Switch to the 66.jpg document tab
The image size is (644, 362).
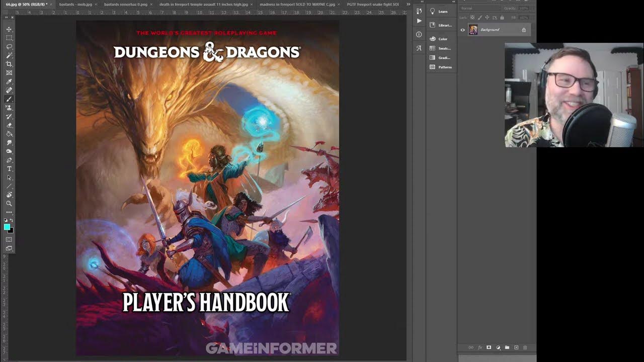pyautogui.click(x=27, y=4)
